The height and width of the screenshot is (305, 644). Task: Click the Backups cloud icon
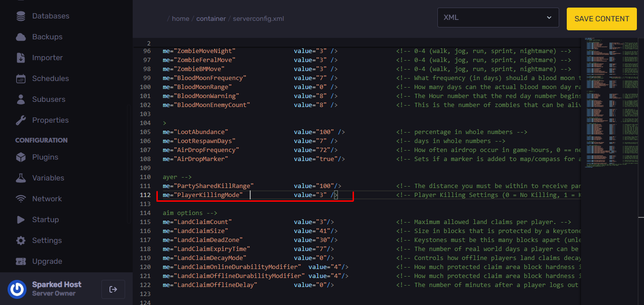click(21, 37)
